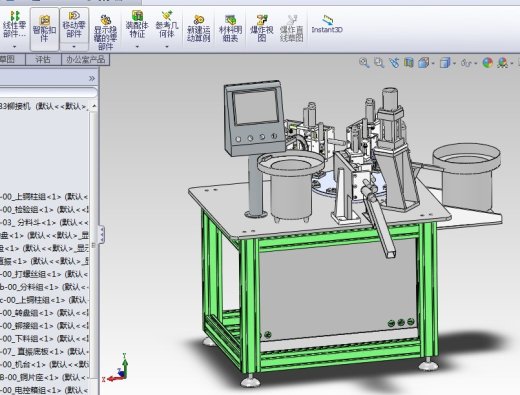Click Previous View icon
The height and width of the screenshot is (395, 520).
click(394, 63)
